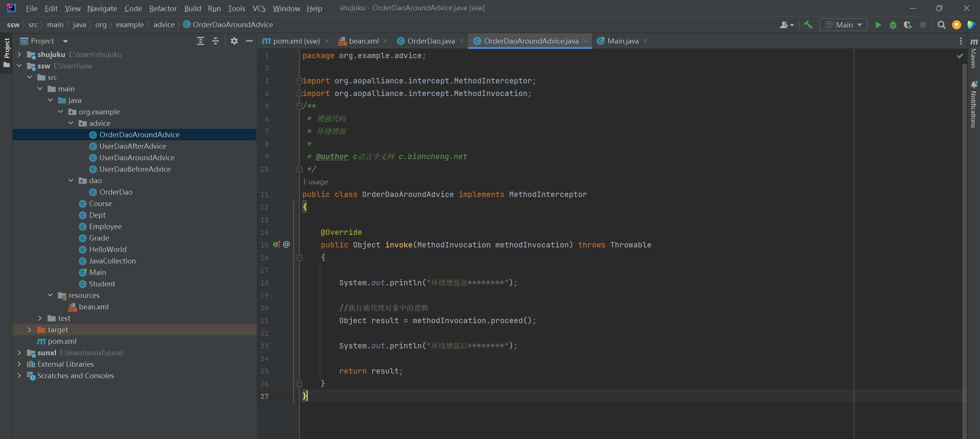Select UserDaoBeforeAdvice in project tree

pyautogui.click(x=135, y=169)
